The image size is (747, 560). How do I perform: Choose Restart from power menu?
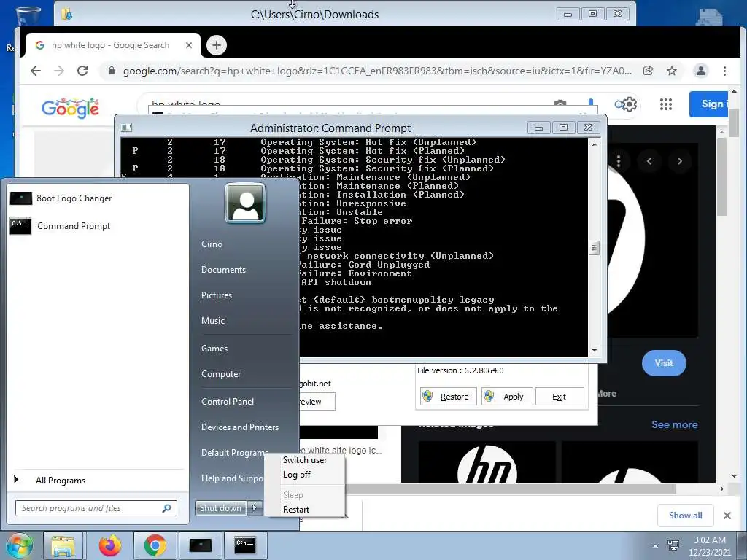[x=296, y=510]
